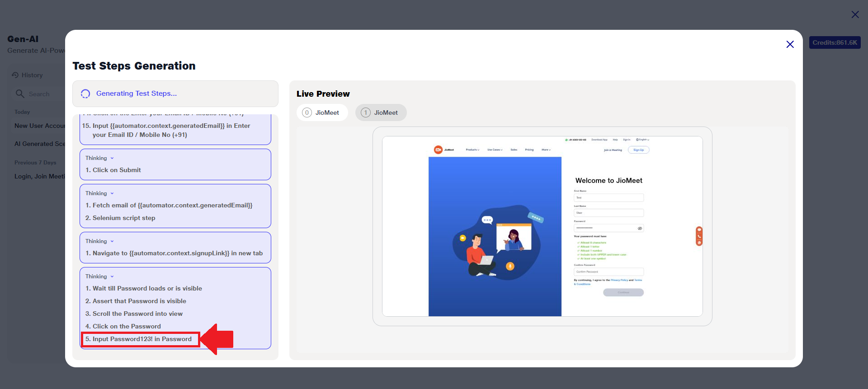Click the Generating Test Steps spinner icon

85,94
